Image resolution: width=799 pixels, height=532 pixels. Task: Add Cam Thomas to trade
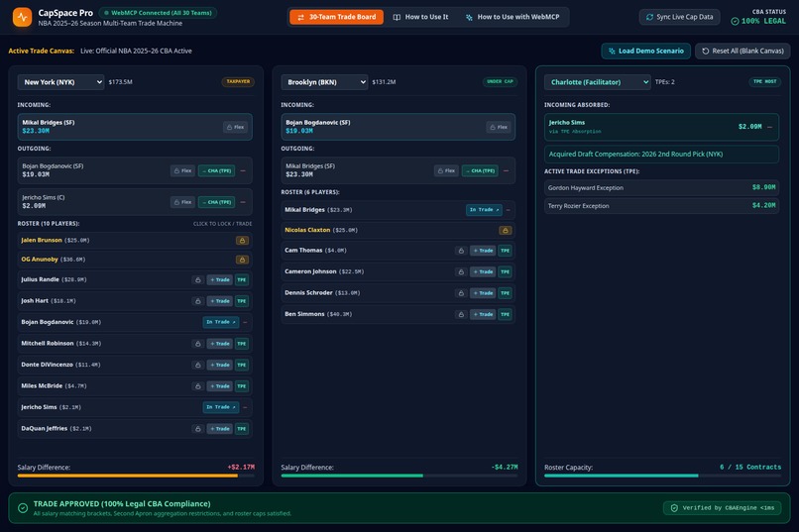pyautogui.click(x=483, y=251)
